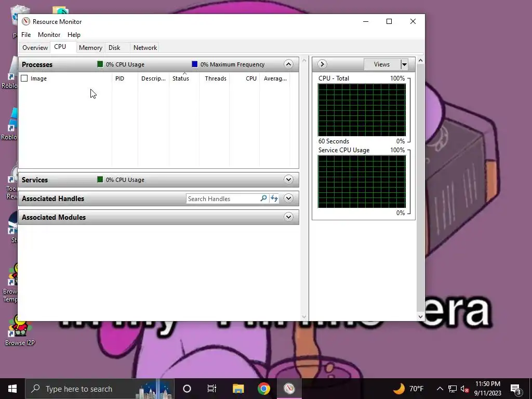Image resolution: width=532 pixels, height=399 pixels.
Task: Switch to the Overview tab
Action: 35,47
